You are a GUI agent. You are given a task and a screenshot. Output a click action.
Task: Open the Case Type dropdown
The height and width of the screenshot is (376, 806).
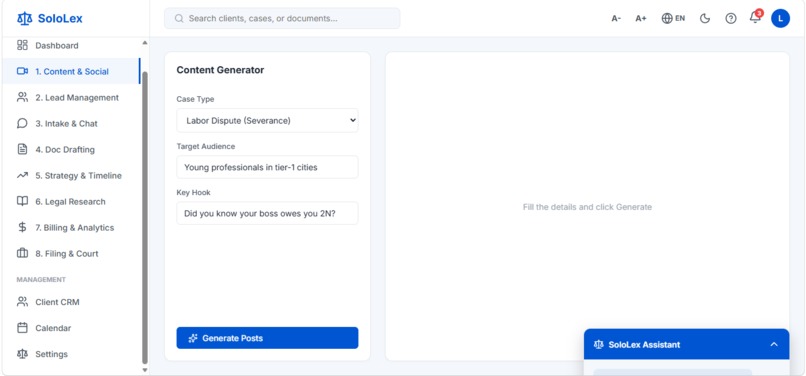(x=267, y=120)
